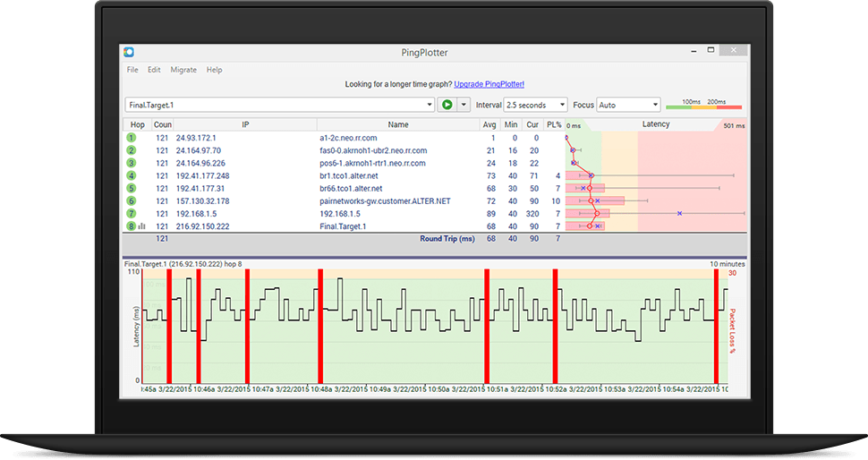Viewport: 868px width, 460px height.
Task: Click the current latency value 320 for hop 7
Action: (532, 214)
